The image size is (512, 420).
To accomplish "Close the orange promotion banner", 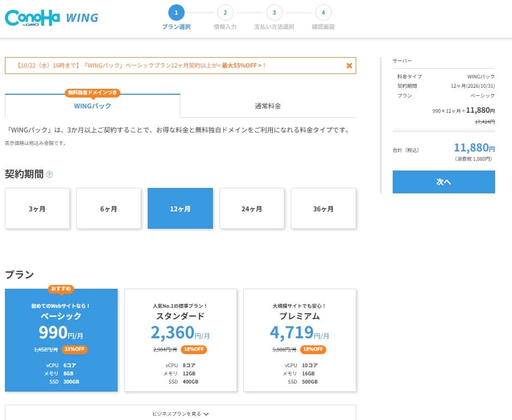I will pos(349,66).
